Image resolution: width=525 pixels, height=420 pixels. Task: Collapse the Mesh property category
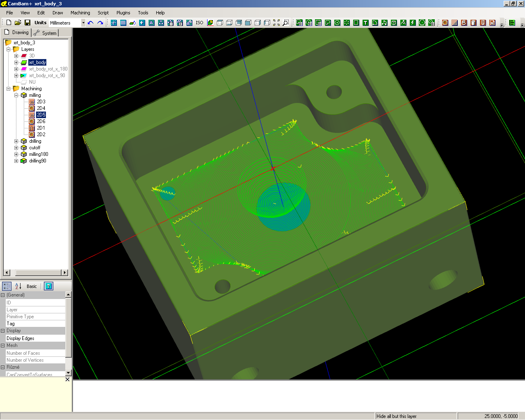point(3,345)
